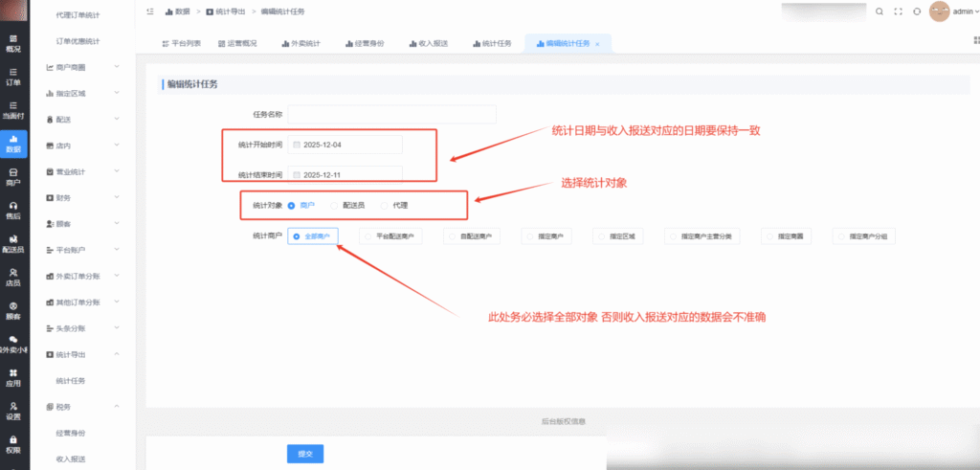Image resolution: width=980 pixels, height=470 pixels.
Task: Open calendar icon of 统计开始时间
Action: [297, 145]
